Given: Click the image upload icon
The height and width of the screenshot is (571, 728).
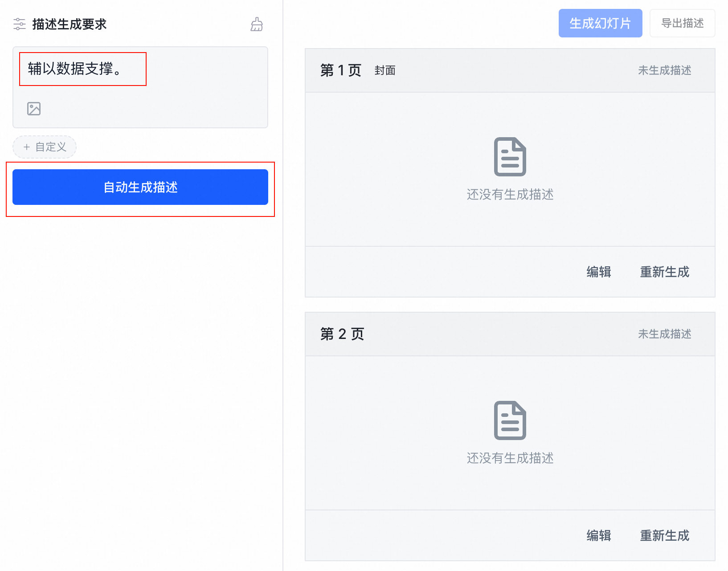Looking at the screenshot, I should [34, 109].
